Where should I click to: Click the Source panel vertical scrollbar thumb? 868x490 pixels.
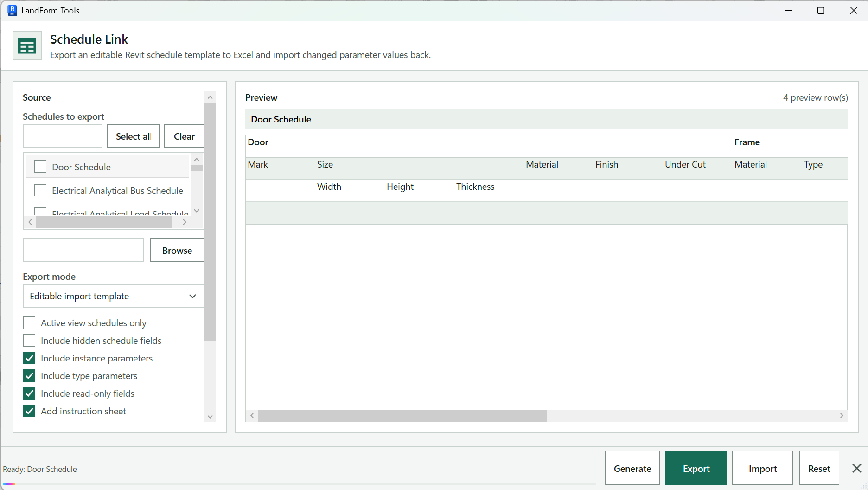point(210,222)
